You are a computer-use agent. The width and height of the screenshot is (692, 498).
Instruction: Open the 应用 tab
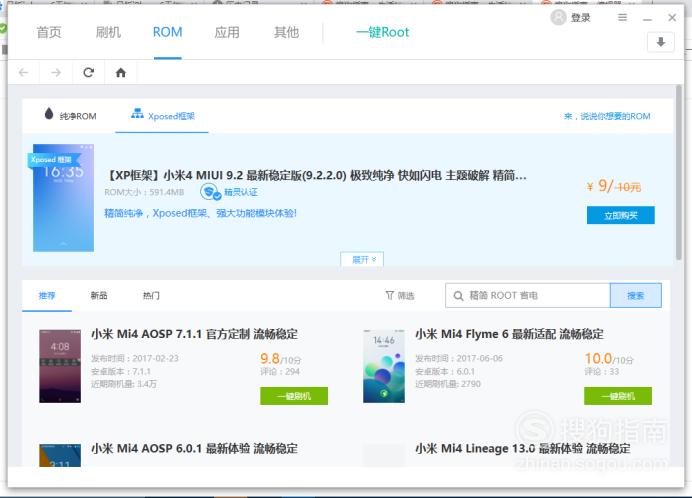tap(227, 32)
